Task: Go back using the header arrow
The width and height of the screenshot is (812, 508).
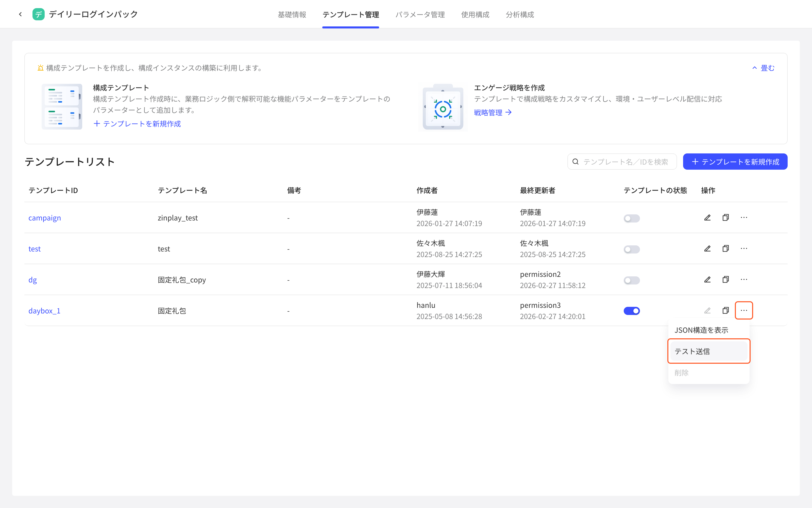Action: [21, 14]
